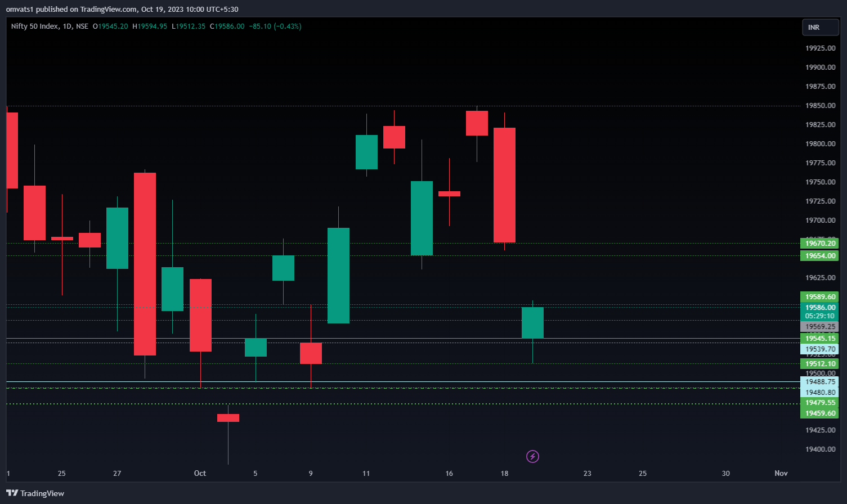This screenshot has height=504, width=847.
Task: Click the open value O19545.20
Action: pos(110,26)
